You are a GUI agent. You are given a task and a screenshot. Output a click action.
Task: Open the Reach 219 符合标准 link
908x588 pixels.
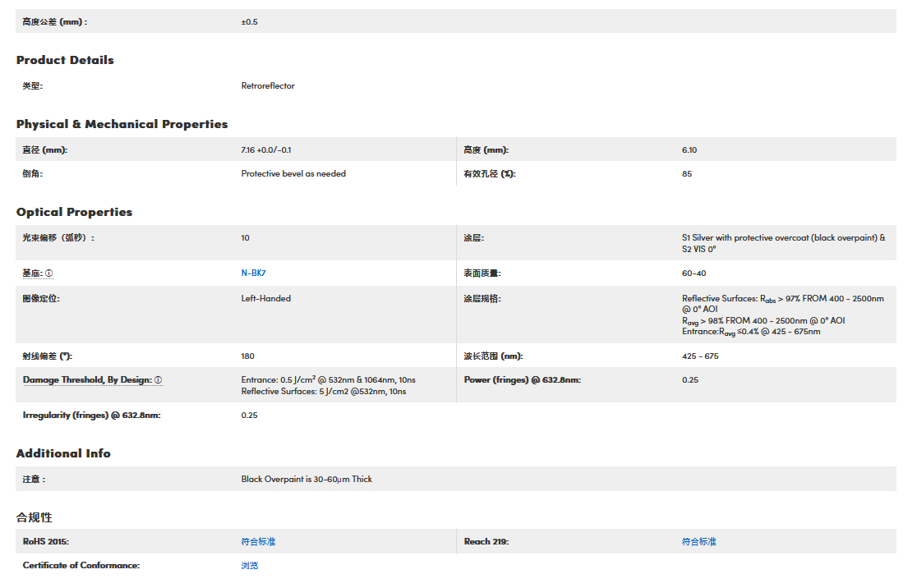[x=698, y=542]
